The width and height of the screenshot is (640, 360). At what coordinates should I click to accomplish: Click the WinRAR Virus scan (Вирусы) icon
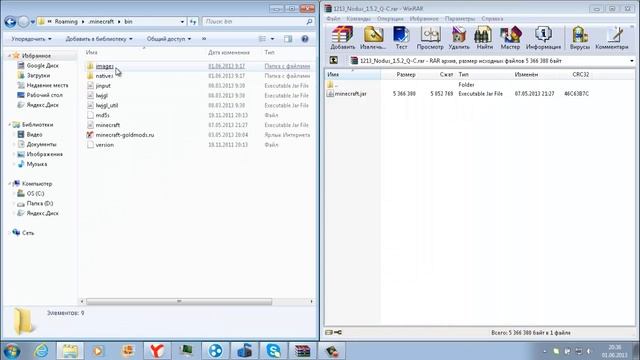click(580, 38)
